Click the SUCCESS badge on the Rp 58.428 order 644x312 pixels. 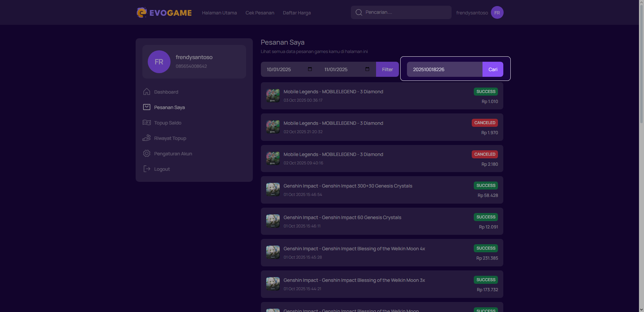(486, 186)
